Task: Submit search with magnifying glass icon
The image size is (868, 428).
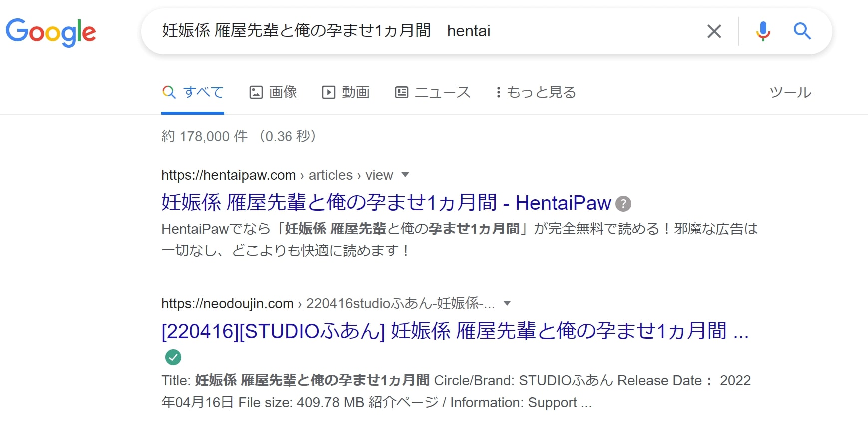Action: point(802,31)
